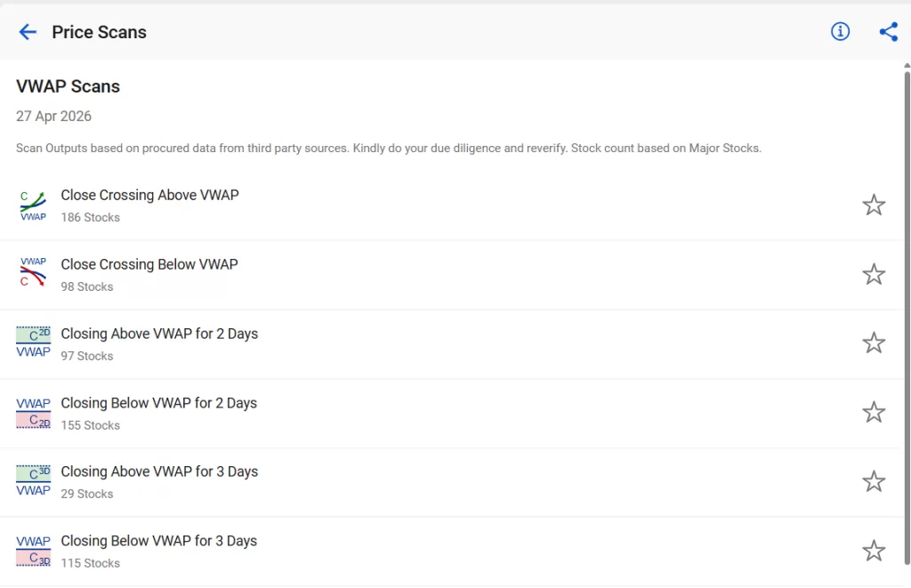The image size is (911, 588).
Task: Open results for Close Crossing Above VWAP
Action: 149,195
